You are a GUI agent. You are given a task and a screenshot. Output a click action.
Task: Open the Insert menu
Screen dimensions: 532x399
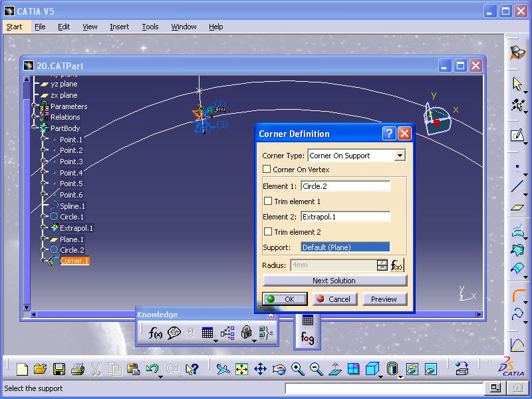120,27
